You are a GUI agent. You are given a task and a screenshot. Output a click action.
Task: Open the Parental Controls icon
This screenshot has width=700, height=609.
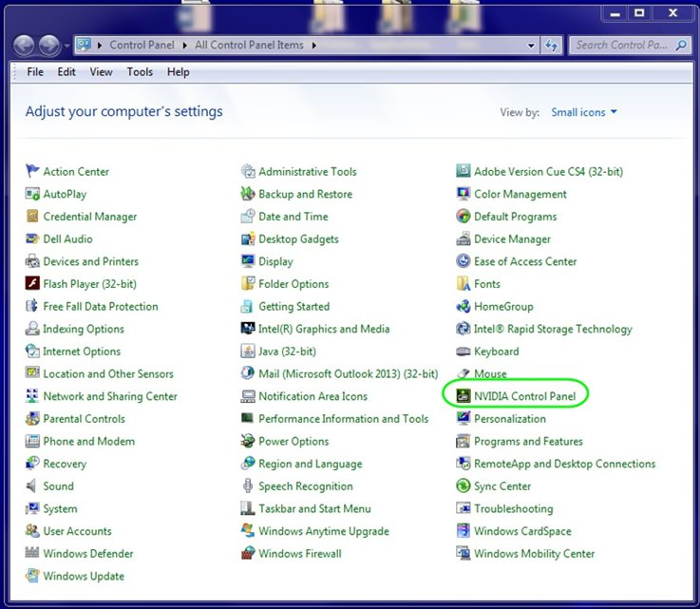32,418
